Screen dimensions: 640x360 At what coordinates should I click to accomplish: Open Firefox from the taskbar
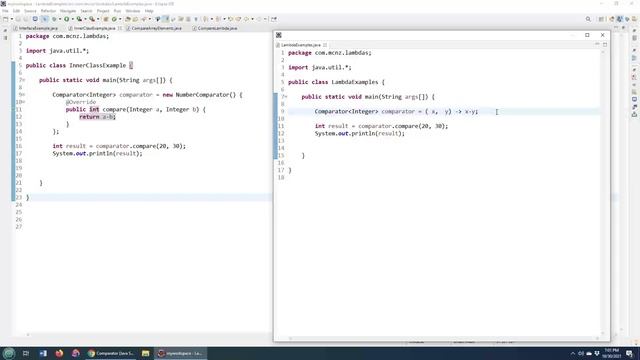pyautogui.click(x=59, y=353)
